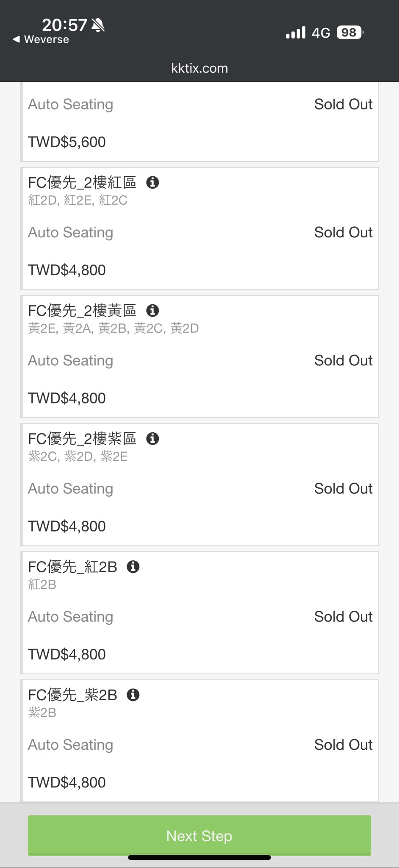399x868 pixels.
Task: Tap the silent mode bell icon
Action: click(98, 25)
